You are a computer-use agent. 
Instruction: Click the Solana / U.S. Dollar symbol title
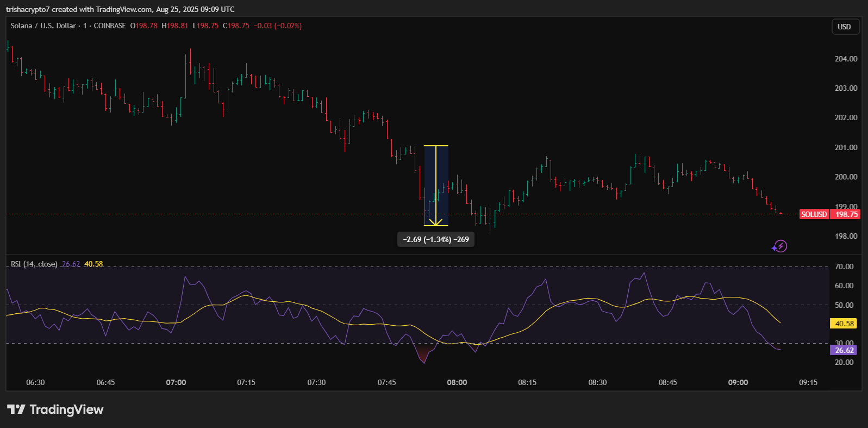(43, 26)
